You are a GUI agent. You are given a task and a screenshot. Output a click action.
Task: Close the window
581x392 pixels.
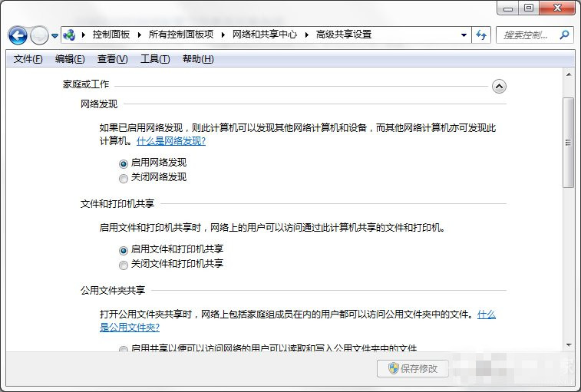tap(557, 8)
